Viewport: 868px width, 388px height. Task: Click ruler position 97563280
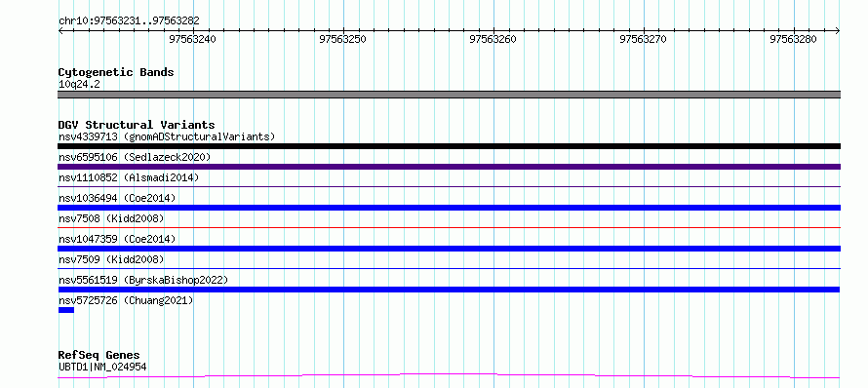[x=793, y=39]
